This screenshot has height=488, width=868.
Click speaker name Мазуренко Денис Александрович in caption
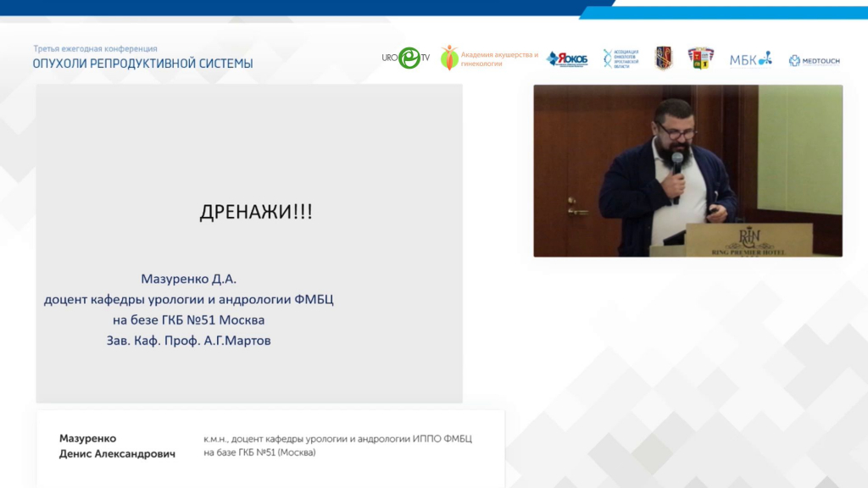point(116,446)
